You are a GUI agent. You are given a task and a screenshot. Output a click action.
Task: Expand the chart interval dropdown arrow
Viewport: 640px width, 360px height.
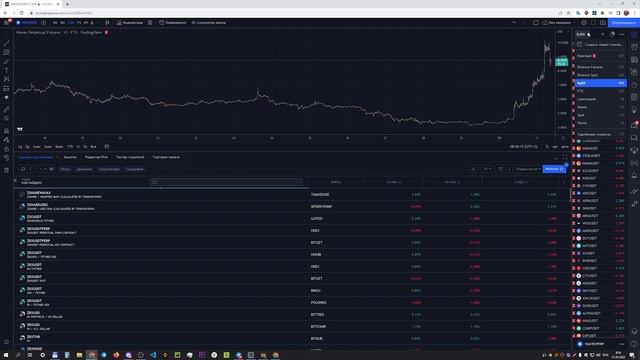pyautogui.click(x=98, y=22)
